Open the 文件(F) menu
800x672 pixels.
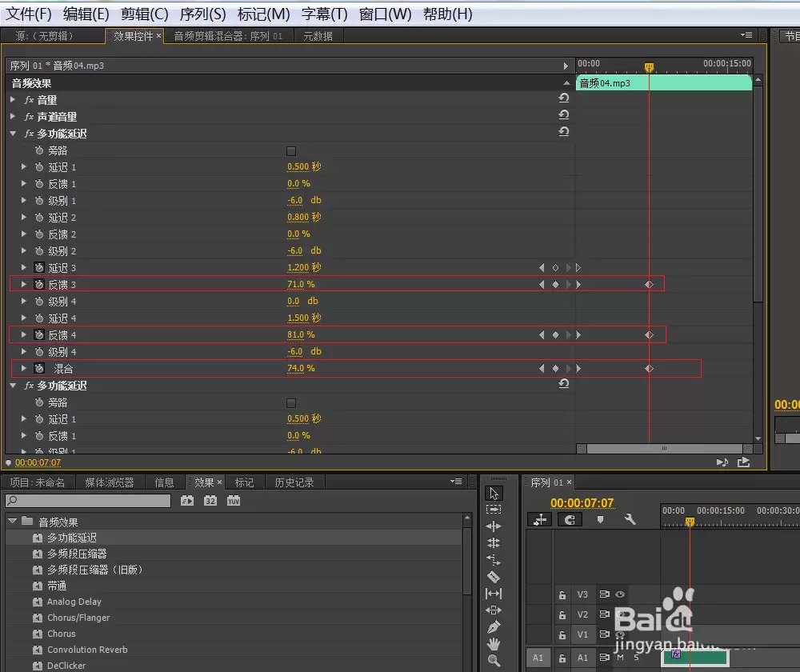pos(29,14)
